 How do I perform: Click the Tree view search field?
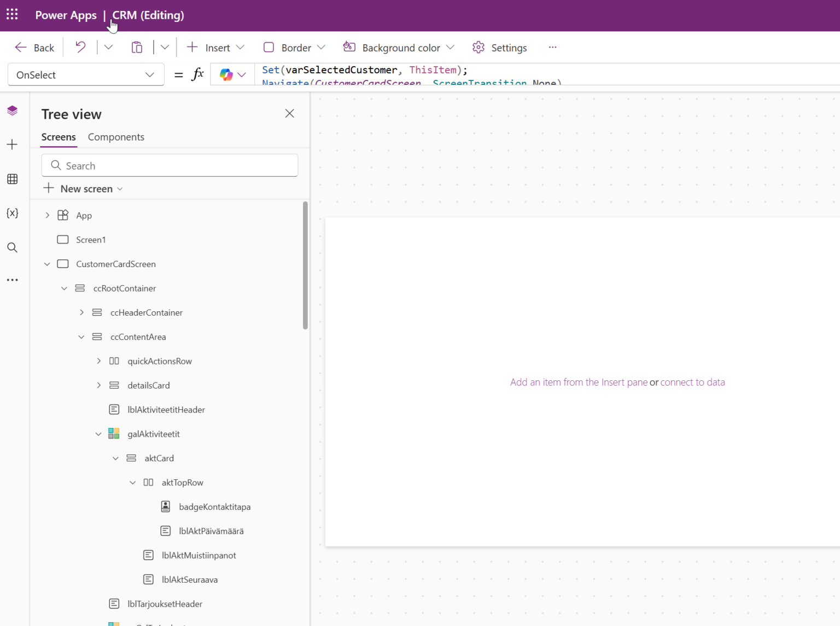click(170, 165)
